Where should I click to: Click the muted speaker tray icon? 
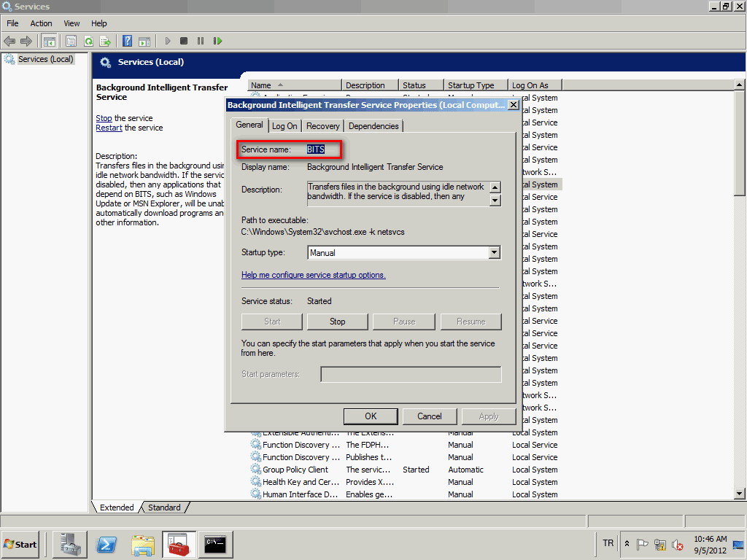[678, 544]
